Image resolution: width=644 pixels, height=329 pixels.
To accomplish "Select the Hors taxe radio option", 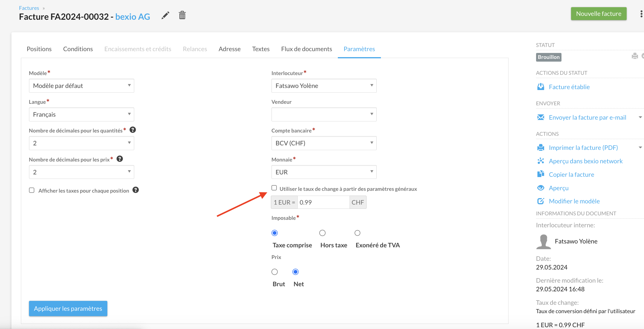I will tap(322, 233).
